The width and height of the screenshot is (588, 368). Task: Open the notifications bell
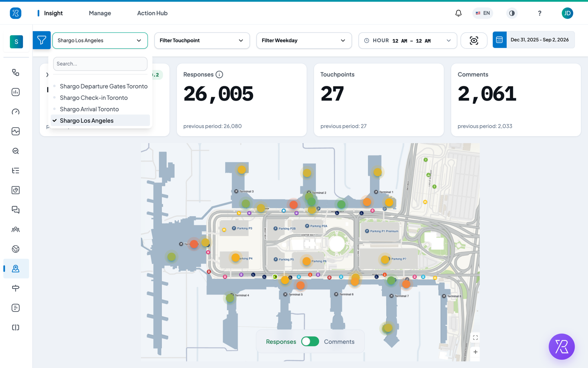pos(459,13)
